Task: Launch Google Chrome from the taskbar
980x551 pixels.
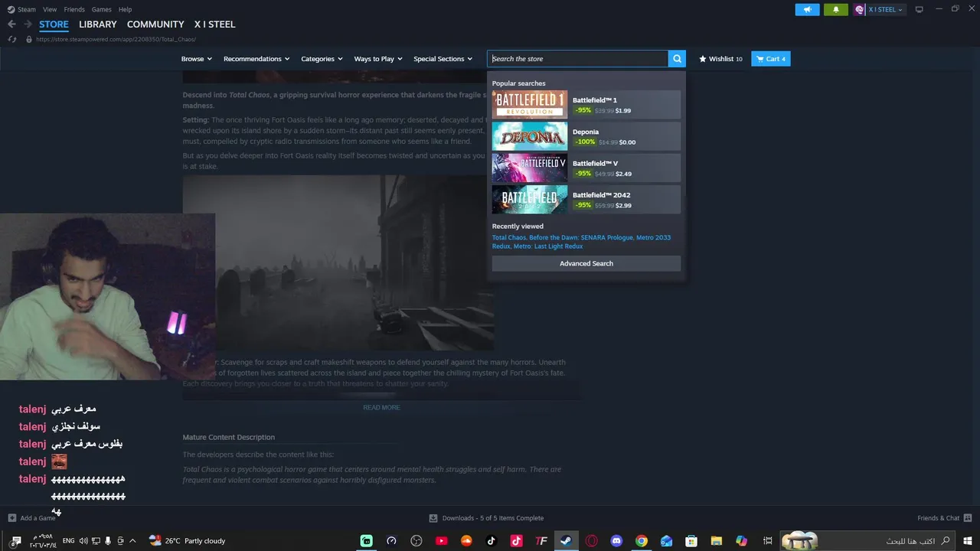Action: [642, 541]
